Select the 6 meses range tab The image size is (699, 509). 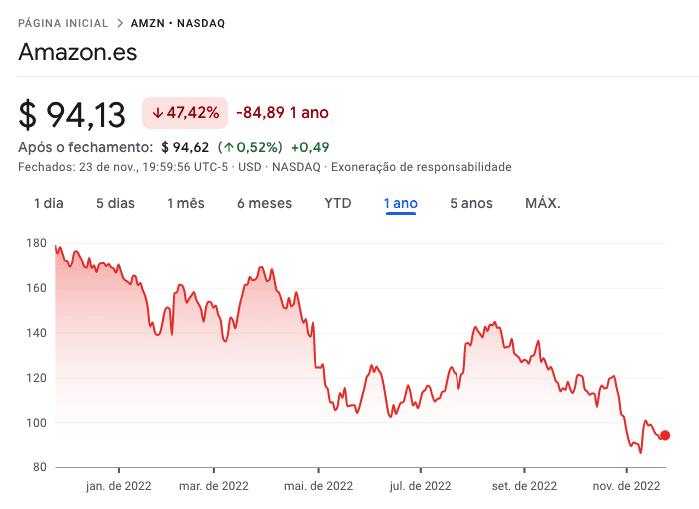pyautogui.click(x=264, y=203)
